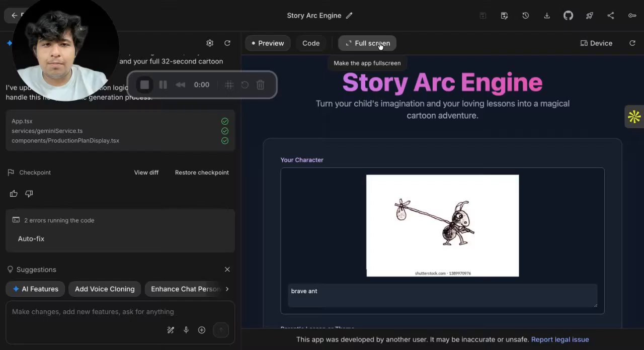Image resolution: width=644 pixels, height=350 pixels.
Task: Click the grid dots icon in recording bar
Action: pyautogui.click(x=229, y=85)
